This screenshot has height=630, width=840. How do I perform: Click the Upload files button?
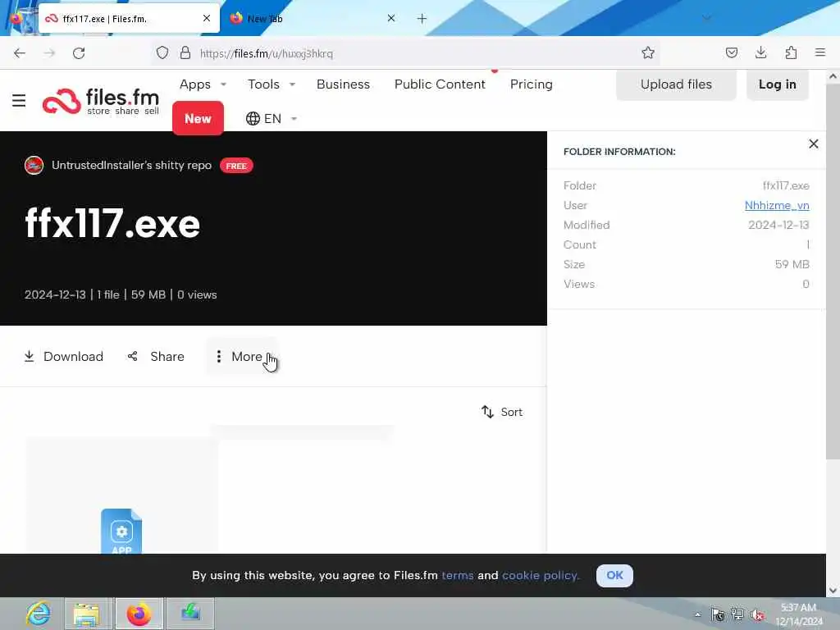click(676, 84)
